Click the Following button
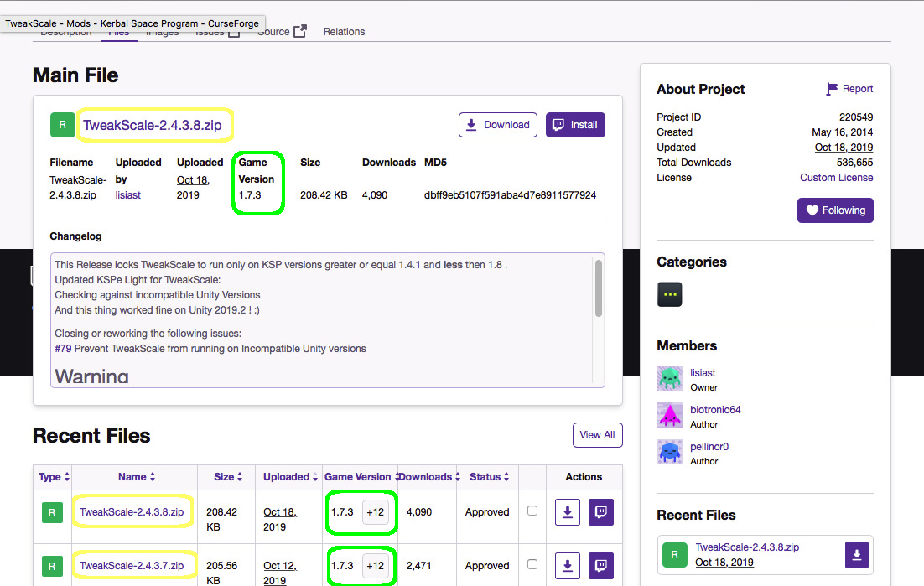This screenshot has width=924, height=586. [x=836, y=210]
